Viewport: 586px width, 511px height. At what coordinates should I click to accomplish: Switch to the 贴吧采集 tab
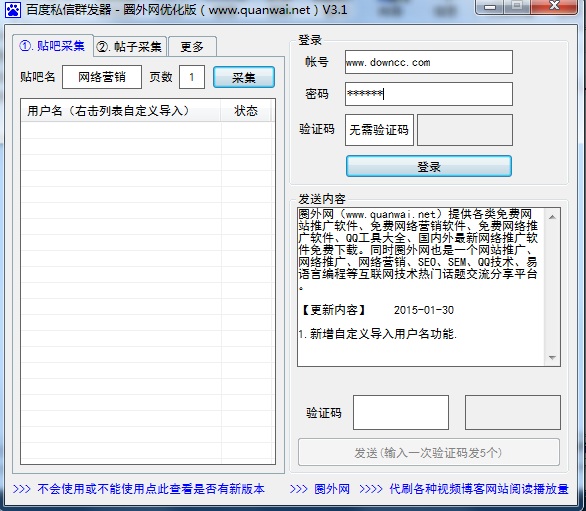[x=52, y=46]
